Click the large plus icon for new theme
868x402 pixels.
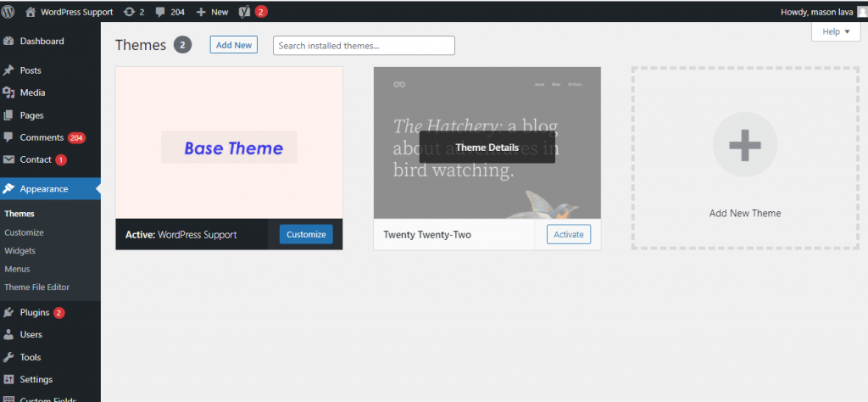coord(744,145)
